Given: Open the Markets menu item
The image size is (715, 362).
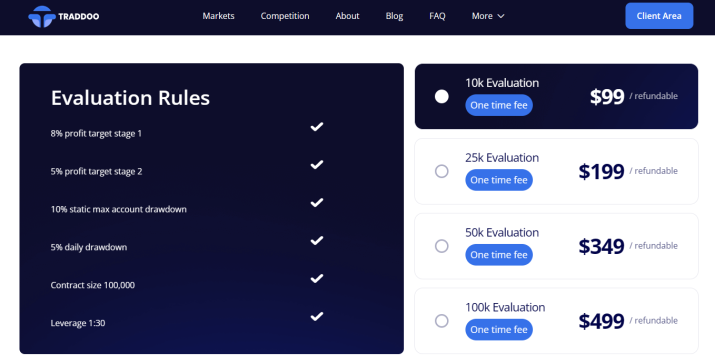Looking at the screenshot, I should pyautogui.click(x=218, y=16).
